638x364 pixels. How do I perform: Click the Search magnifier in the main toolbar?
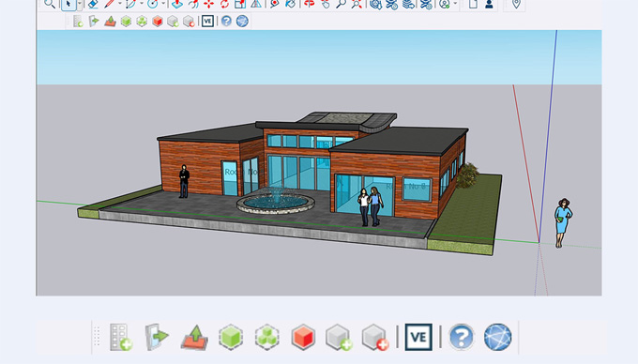50,4
